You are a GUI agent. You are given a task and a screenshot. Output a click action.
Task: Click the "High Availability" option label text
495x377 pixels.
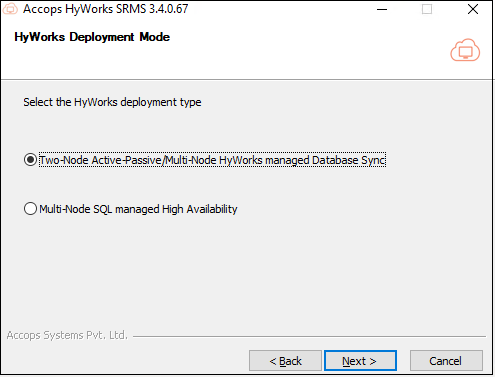point(200,209)
